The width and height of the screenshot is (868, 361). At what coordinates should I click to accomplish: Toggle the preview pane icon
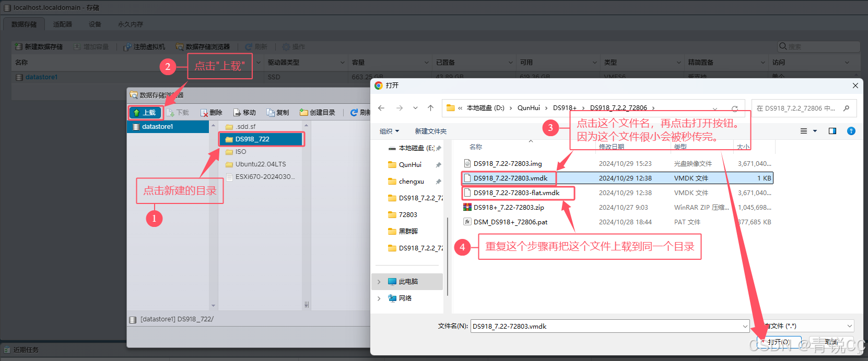click(832, 131)
